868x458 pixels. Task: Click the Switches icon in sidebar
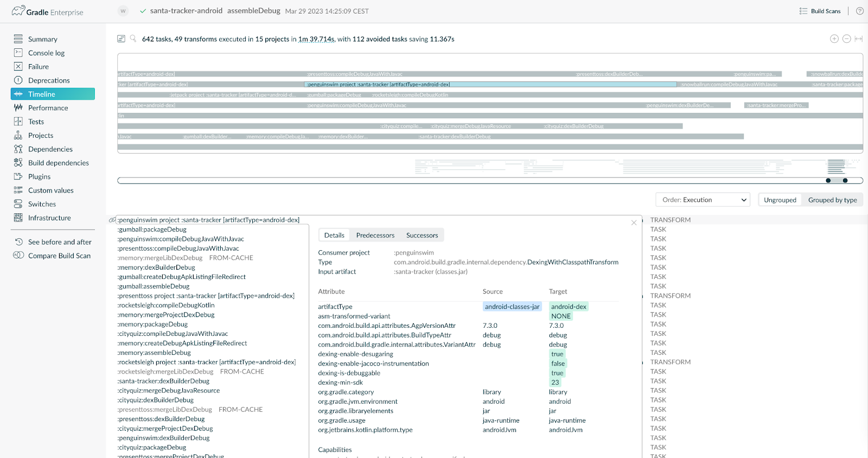click(x=18, y=204)
